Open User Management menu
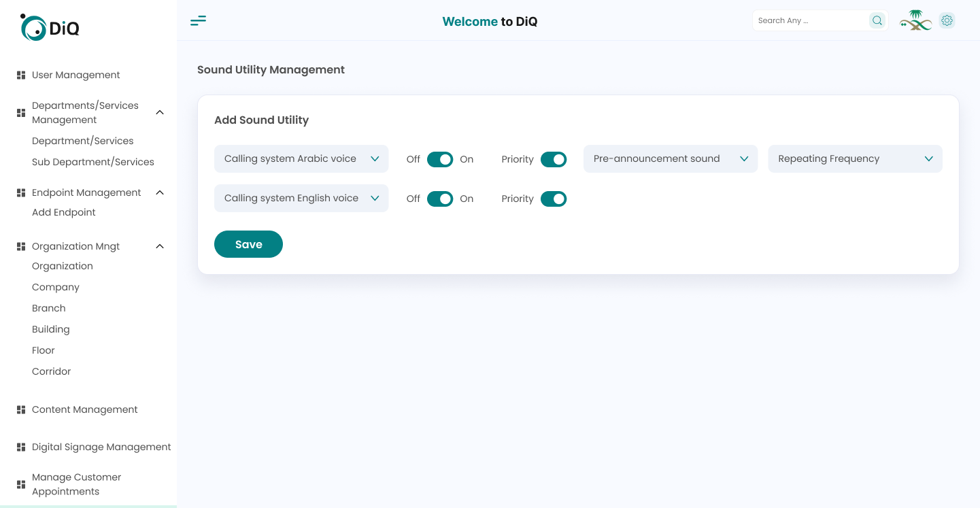 point(76,75)
